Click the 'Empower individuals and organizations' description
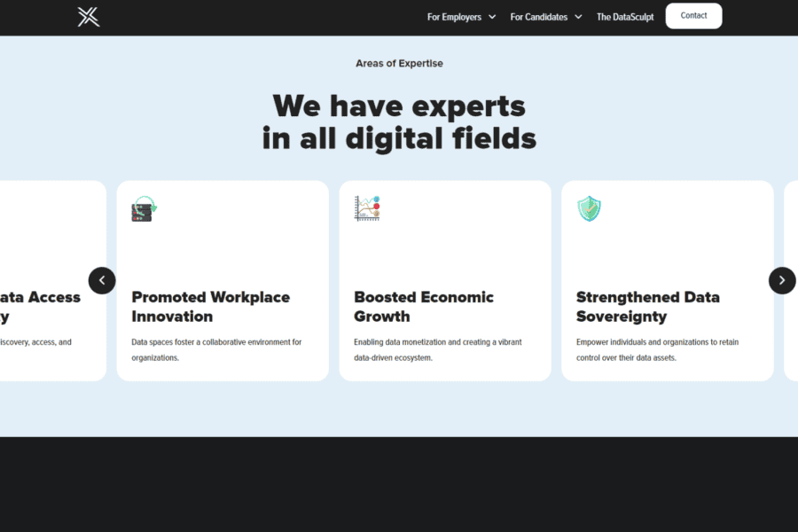798x532 pixels. tap(657, 349)
